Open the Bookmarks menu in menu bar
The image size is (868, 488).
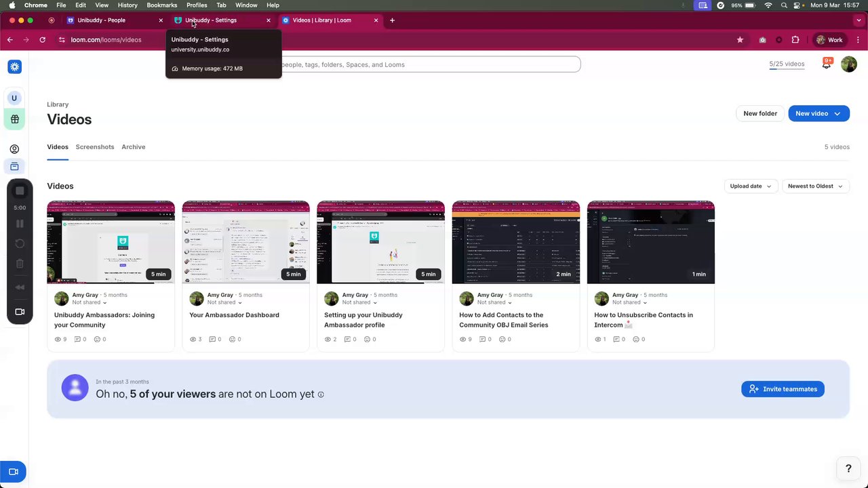[x=161, y=5]
